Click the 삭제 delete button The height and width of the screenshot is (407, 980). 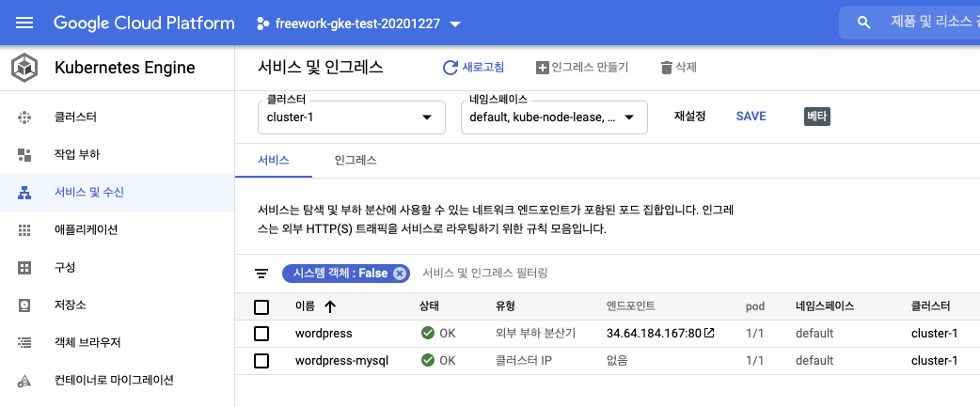coord(679,68)
